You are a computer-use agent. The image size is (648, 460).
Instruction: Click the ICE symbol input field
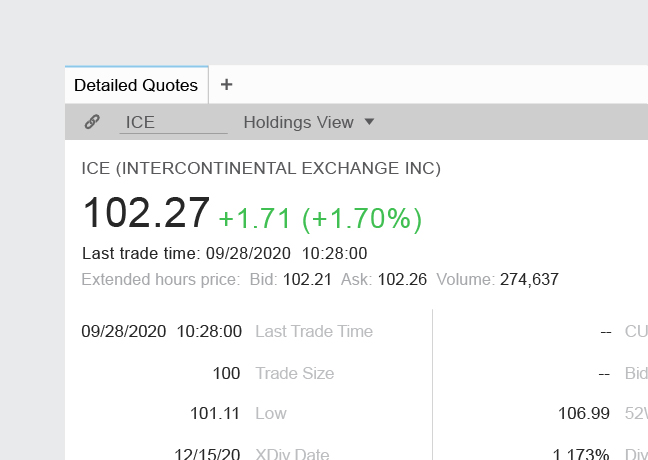(x=174, y=122)
